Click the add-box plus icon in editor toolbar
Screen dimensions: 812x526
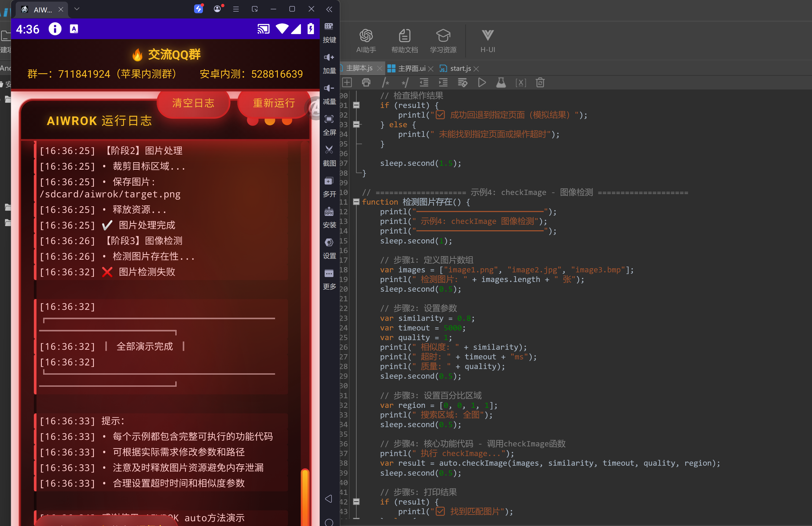347,83
